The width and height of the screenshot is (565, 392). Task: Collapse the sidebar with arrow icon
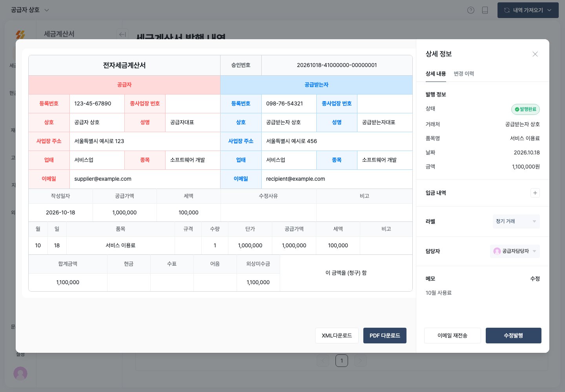click(x=122, y=34)
